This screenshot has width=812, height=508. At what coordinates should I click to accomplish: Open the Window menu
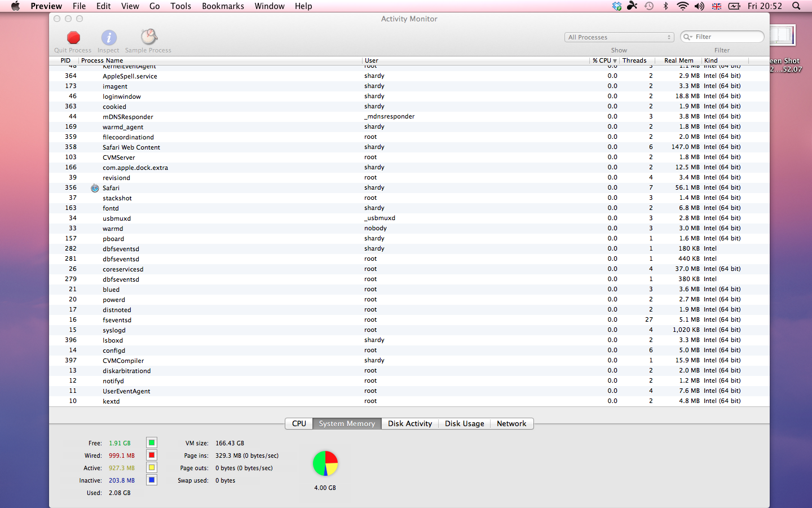(x=270, y=6)
